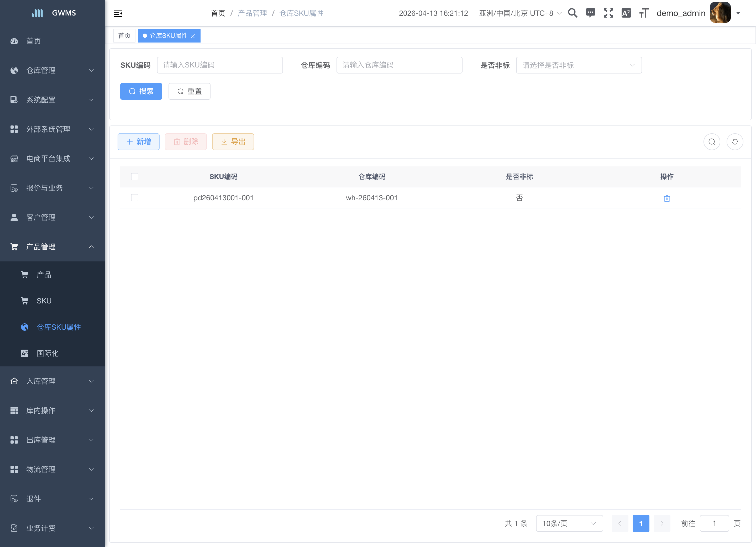Click the 首页 dashboard icon in sidebar
This screenshot has width=756, height=547.
14,41
